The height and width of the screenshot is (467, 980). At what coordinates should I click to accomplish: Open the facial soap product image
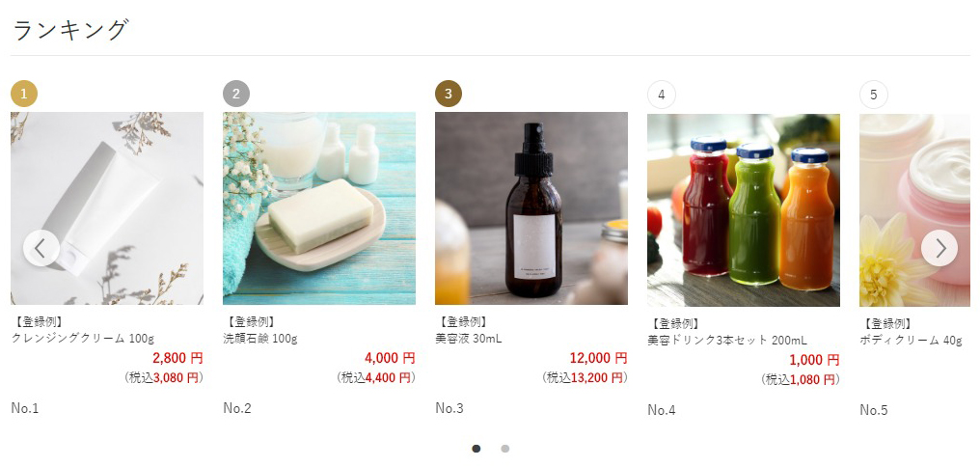coord(319,208)
